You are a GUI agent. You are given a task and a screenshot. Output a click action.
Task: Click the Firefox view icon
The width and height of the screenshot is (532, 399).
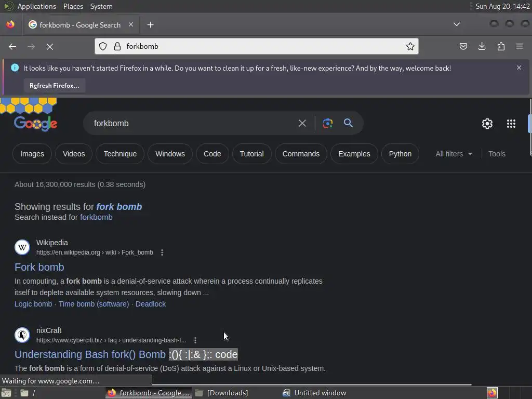[x=10, y=25]
